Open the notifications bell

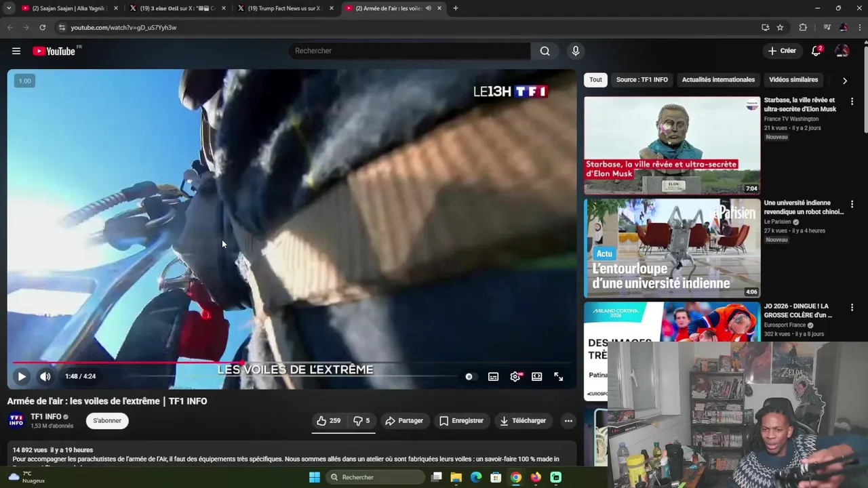point(816,51)
